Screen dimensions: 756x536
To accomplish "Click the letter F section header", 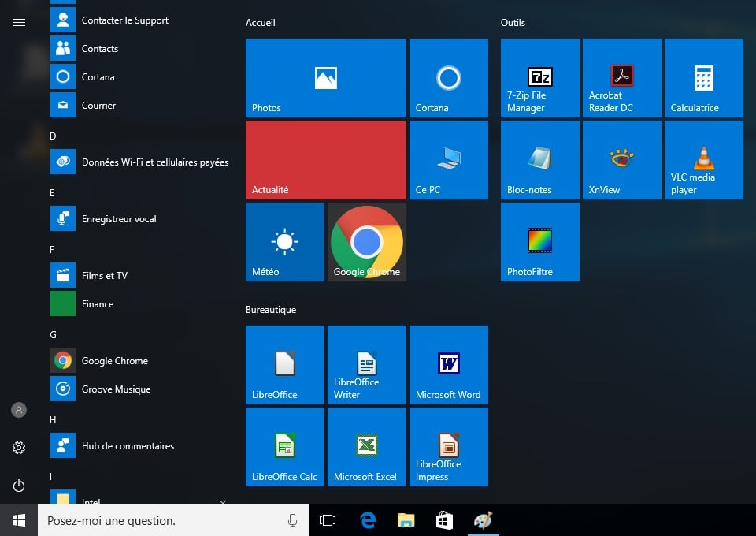I will click(52, 250).
